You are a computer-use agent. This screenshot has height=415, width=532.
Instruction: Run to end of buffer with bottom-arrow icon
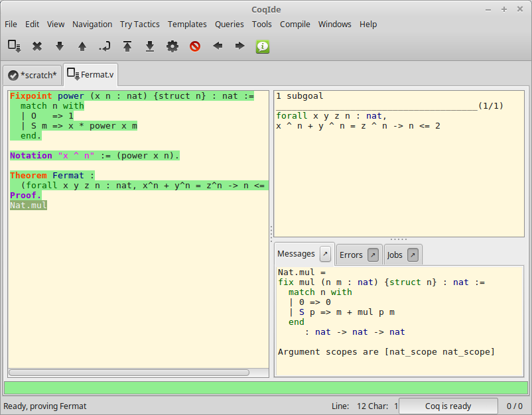tap(150, 46)
